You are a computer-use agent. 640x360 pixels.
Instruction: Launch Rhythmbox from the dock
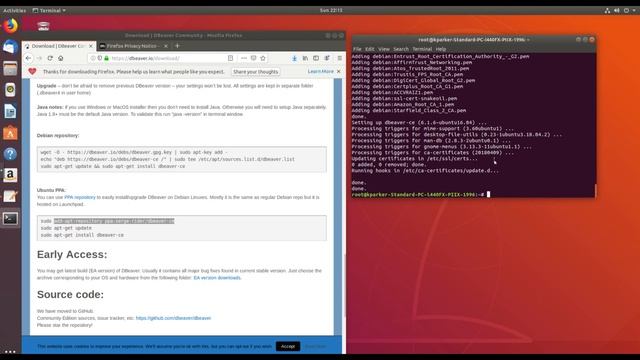(x=10, y=89)
